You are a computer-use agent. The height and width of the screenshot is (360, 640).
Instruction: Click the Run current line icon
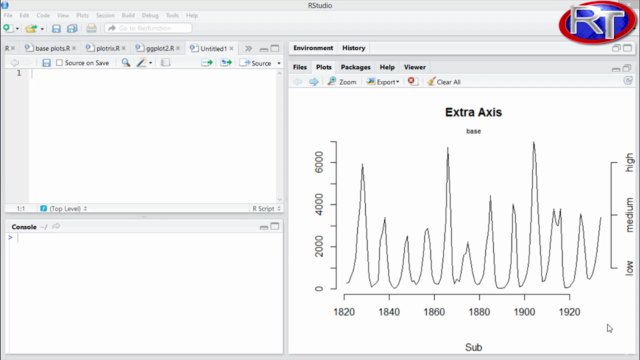pyautogui.click(x=207, y=62)
